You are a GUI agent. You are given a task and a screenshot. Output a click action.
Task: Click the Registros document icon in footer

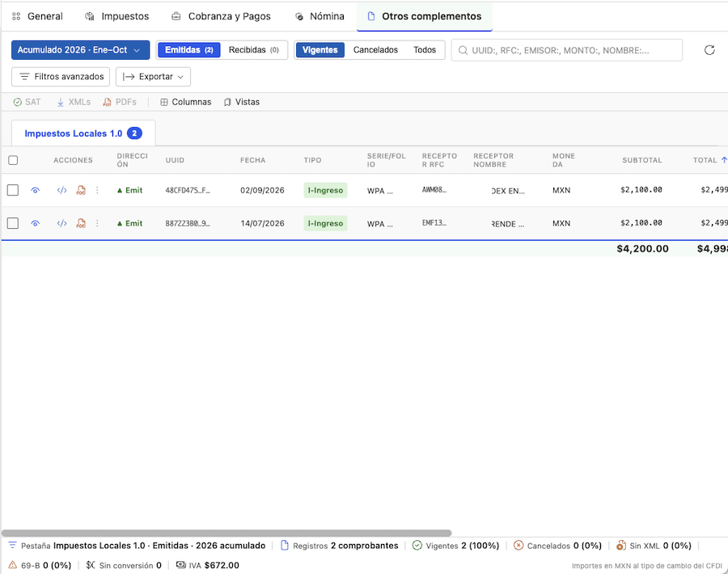point(285,545)
